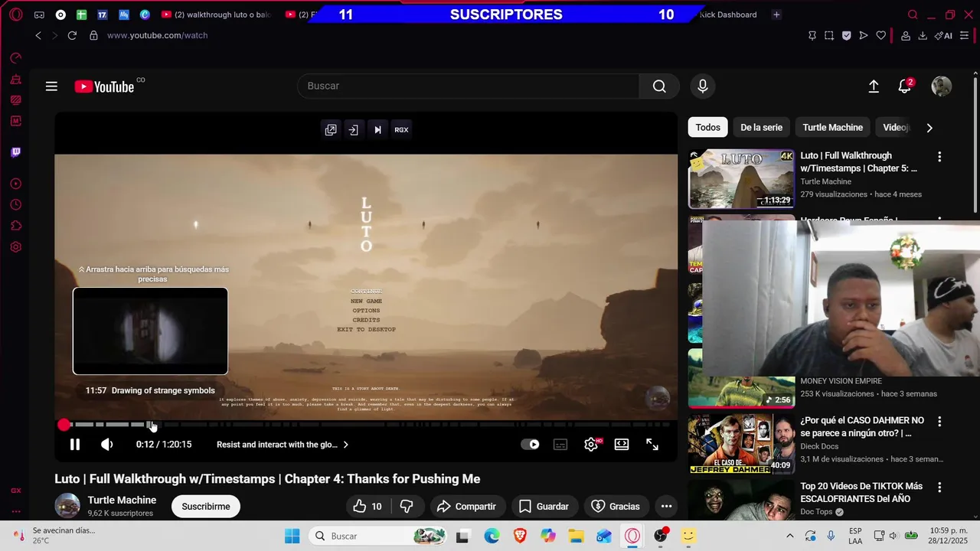Go back to previous page
The width and height of the screenshot is (980, 551).
[38, 35]
